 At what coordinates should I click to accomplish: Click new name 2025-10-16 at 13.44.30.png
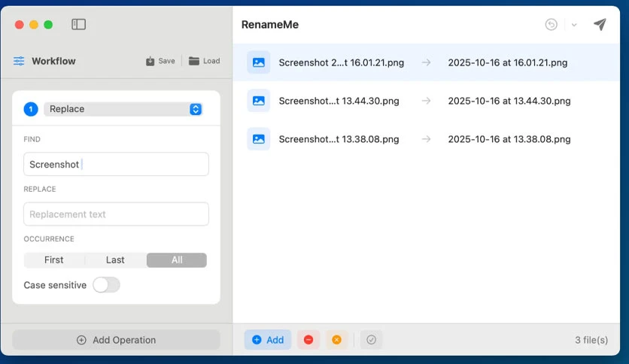[509, 101]
